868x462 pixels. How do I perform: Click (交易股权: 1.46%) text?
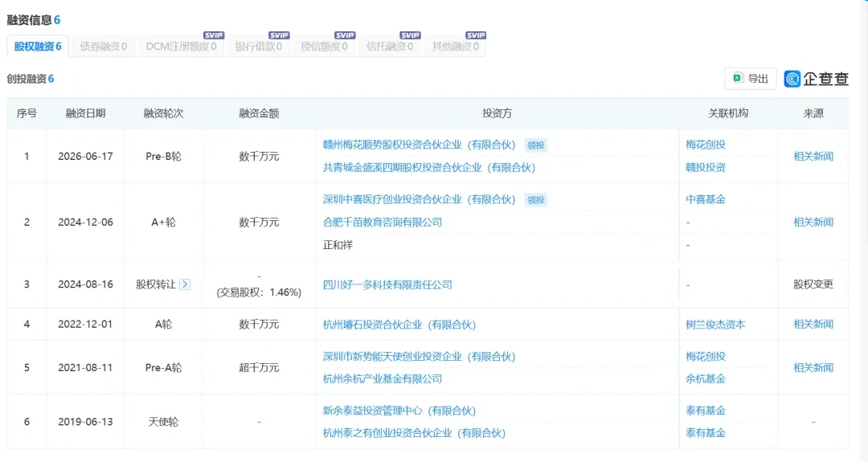tap(259, 292)
